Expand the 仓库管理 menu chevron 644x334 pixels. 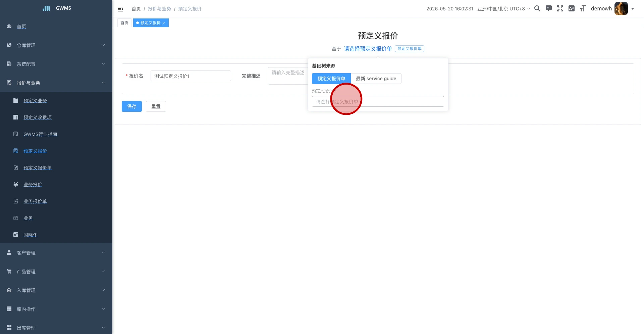tap(103, 45)
